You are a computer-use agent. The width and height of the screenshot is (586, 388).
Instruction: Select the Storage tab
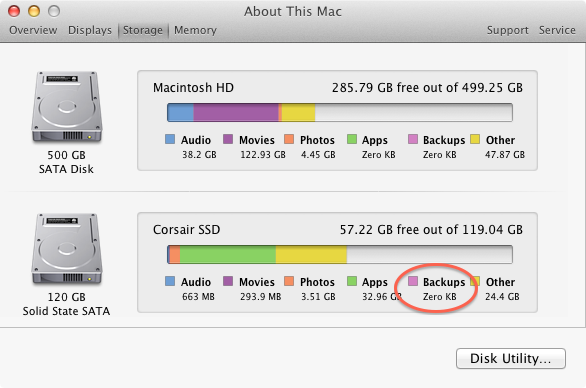[143, 30]
